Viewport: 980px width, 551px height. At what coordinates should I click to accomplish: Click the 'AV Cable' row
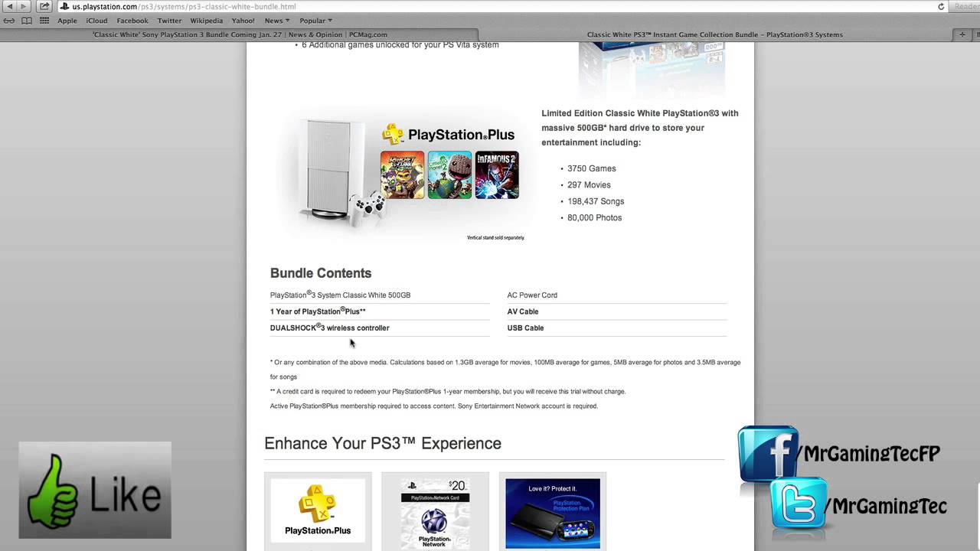pyautogui.click(x=616, y=311)
